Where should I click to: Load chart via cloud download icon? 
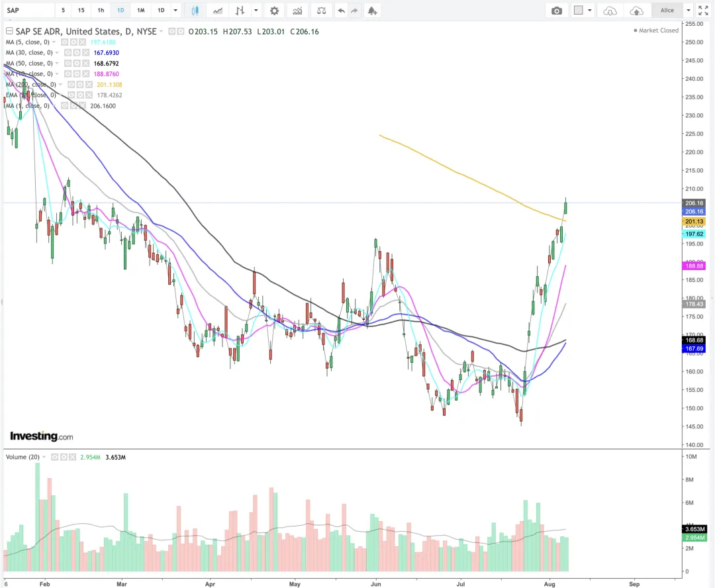point(610,11)
